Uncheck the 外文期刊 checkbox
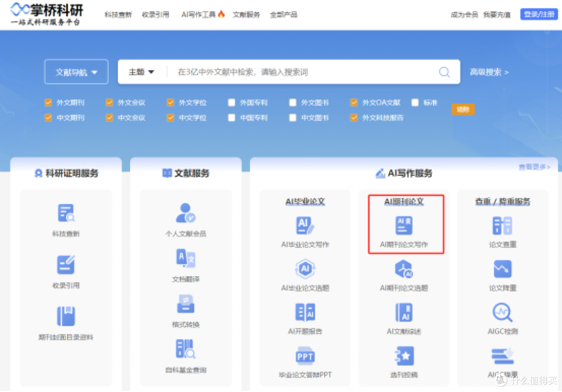 coord(48,103)
